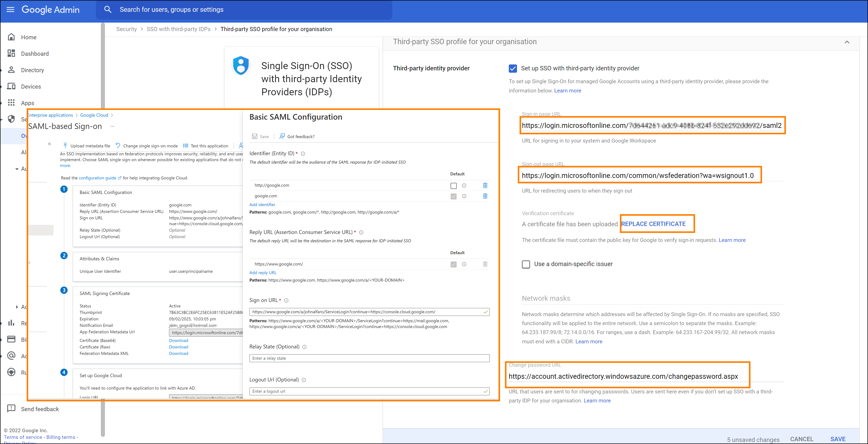Viewport: 868px width, 444px height.
Task: Click the Security shield icon in sidebar
Action: 11,119
